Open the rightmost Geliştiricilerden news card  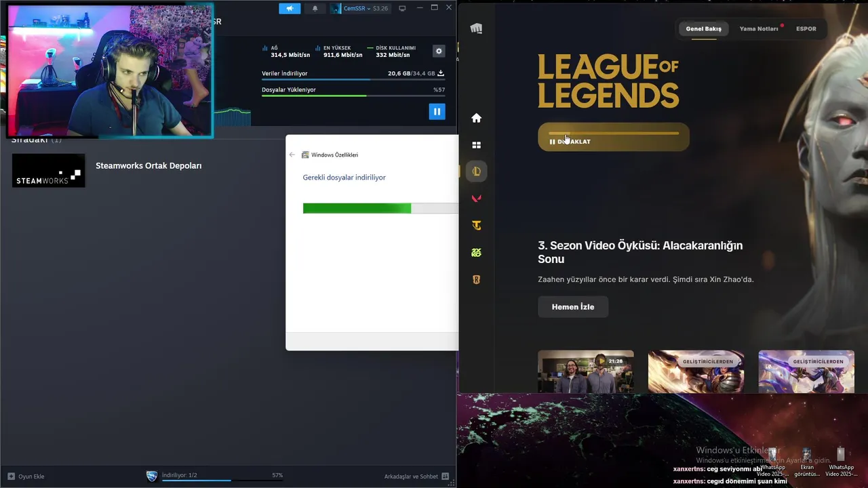click(x=806, y=371)
